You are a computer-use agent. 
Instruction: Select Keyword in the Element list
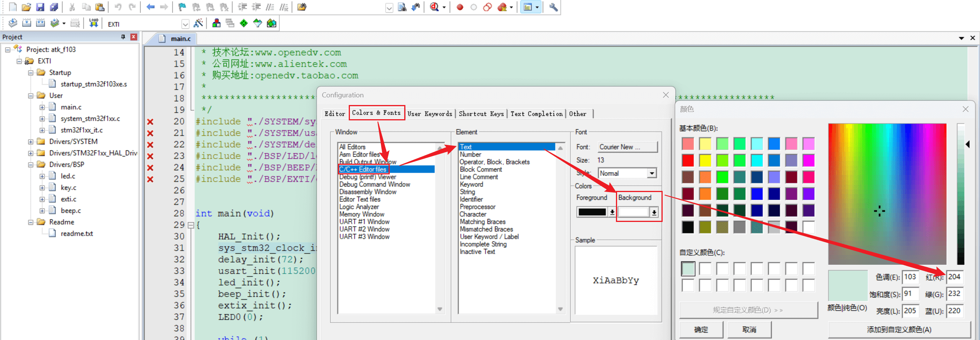click(471, 184)
